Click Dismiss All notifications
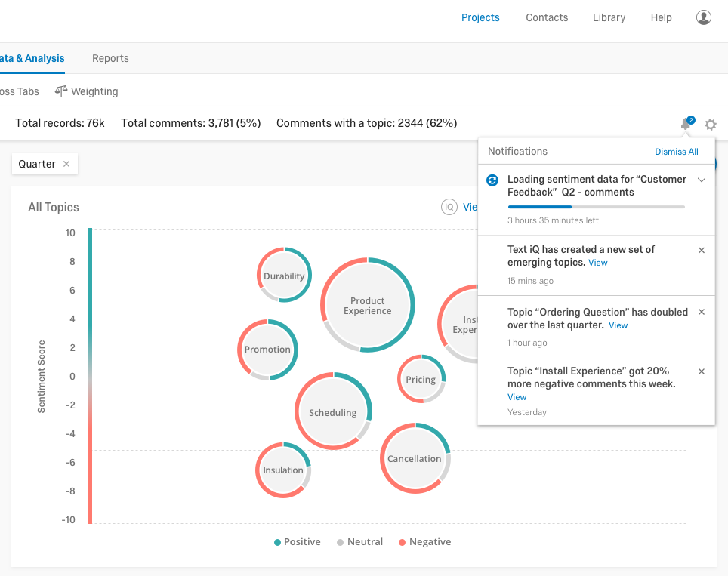Screen dimensions: 728x576 click(x=676, y=152)
